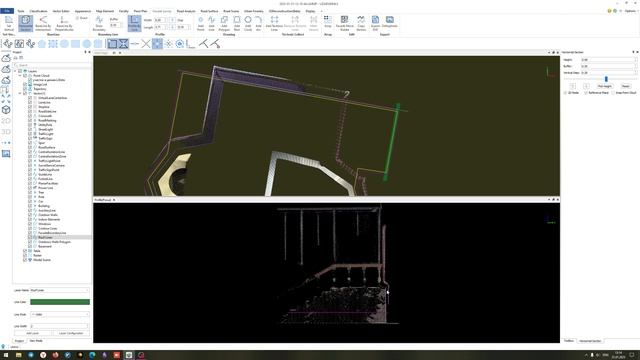Viewport: 640px width, 360px height.
Task: Select the Add Polygon drawing tool
Action: coord(224,23)
